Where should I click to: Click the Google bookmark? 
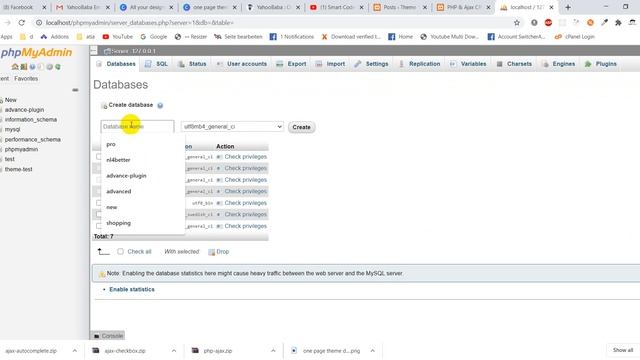tap(153, 37)
